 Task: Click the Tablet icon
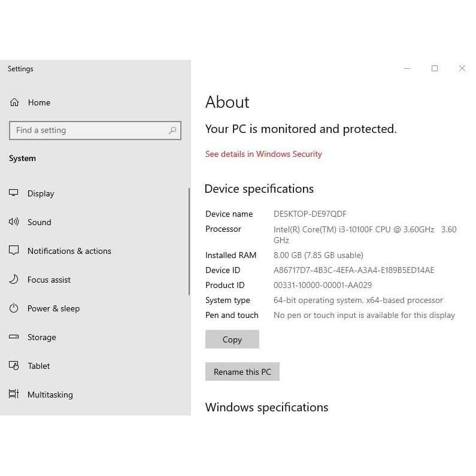(14, 366)
